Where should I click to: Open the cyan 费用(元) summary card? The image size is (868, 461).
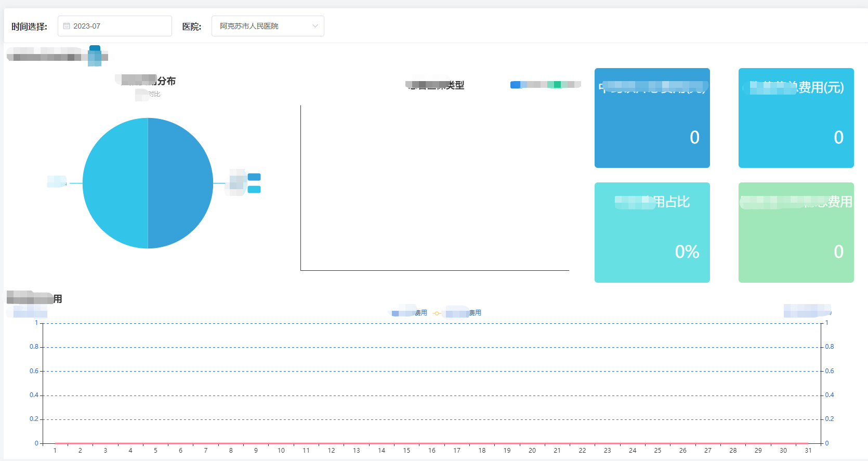point(796,118)
